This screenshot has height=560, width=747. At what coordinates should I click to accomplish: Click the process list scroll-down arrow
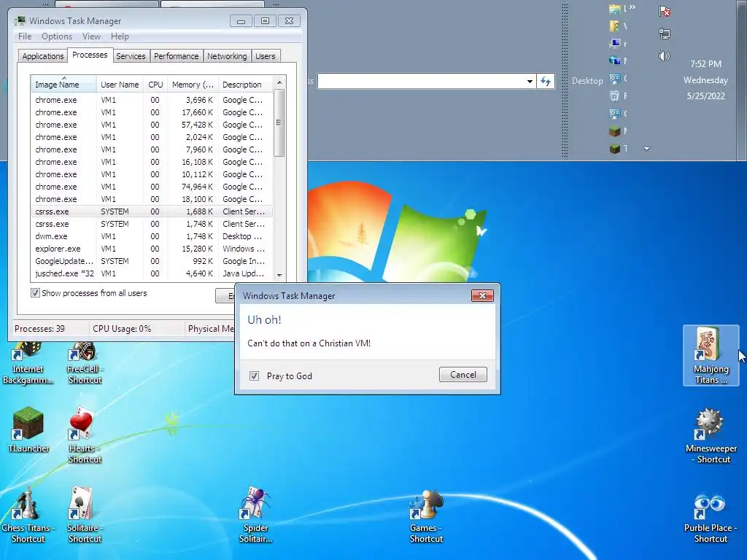pos(279,275)
